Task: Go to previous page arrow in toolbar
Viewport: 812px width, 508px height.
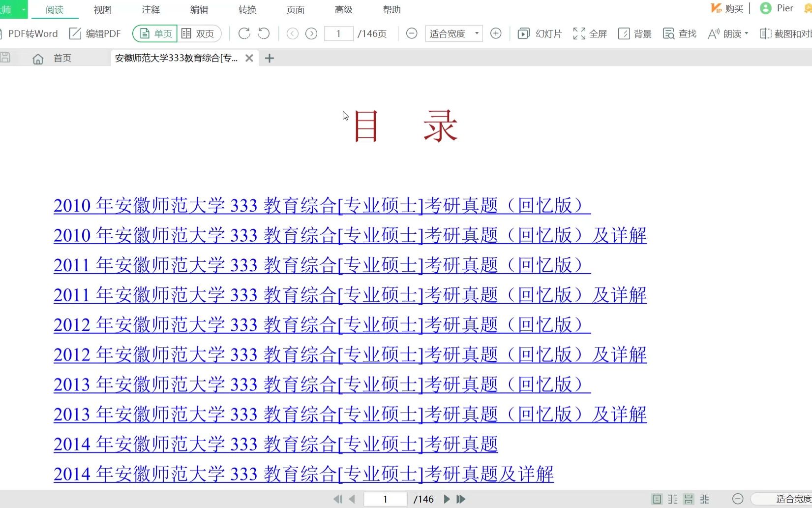Action: click(293, 33)
